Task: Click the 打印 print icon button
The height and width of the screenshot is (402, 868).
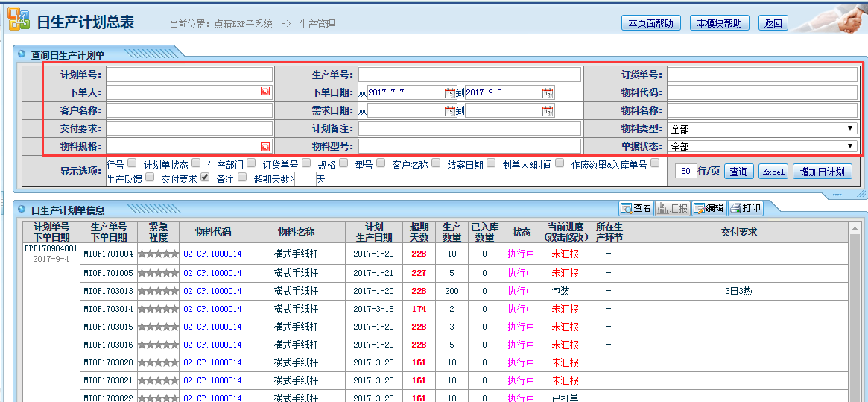Action: (x=745, y=208)
